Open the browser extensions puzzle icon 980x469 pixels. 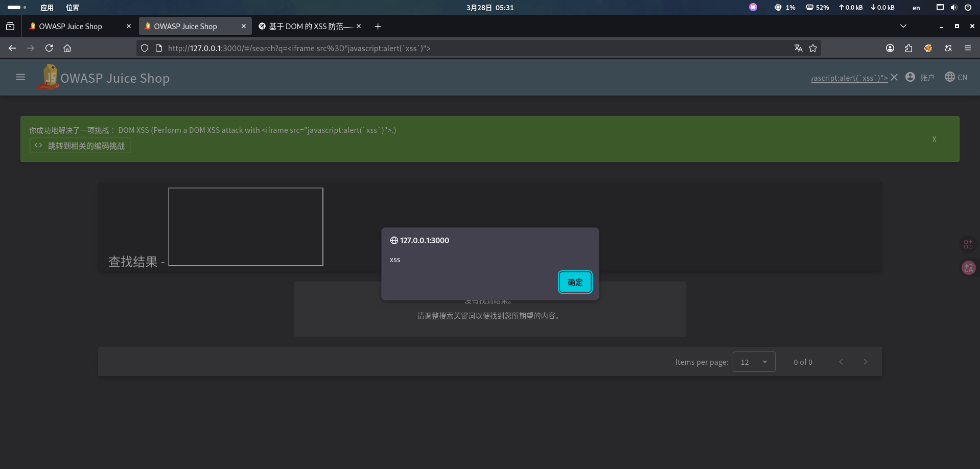point(908,48)
